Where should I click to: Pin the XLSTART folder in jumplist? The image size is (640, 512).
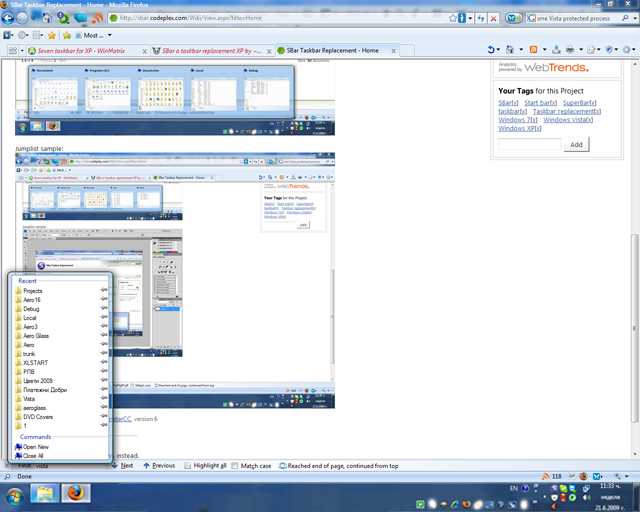tap(104, 361)
